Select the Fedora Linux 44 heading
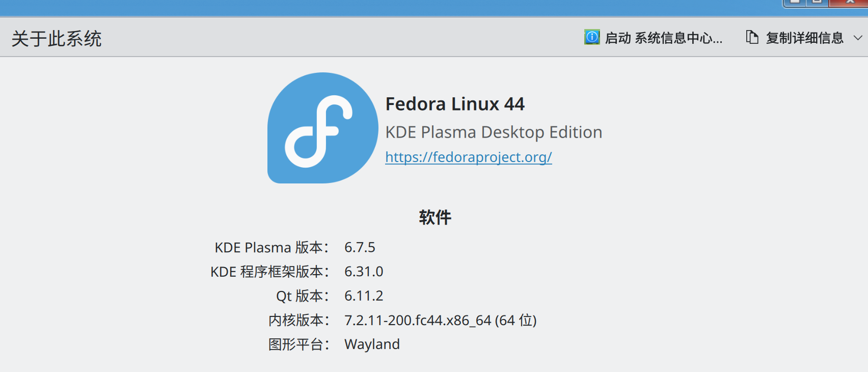The width and height of the screenshot is (868, 372). pos(455,104)
